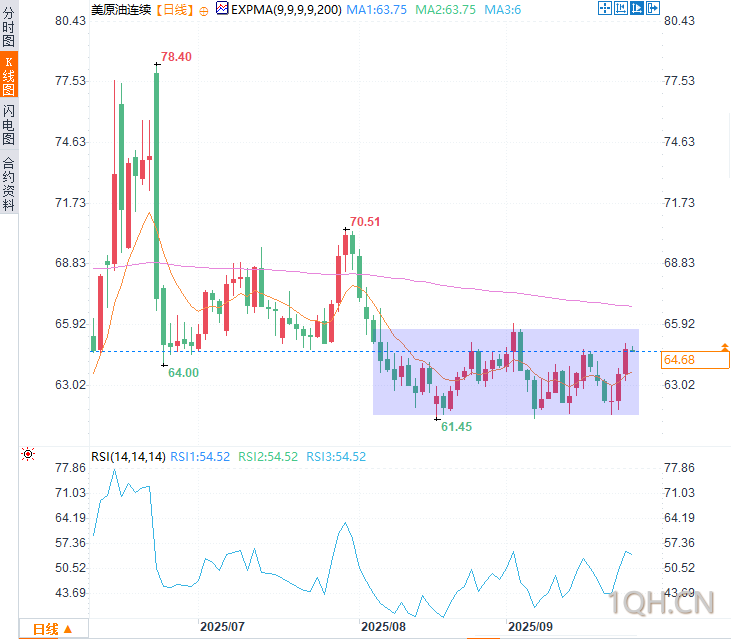The height and width of the screenshot is (639, 731).
Task: Click the EXPMA(9,9,9,9,200) indicator label
Action: click(286, 10)
